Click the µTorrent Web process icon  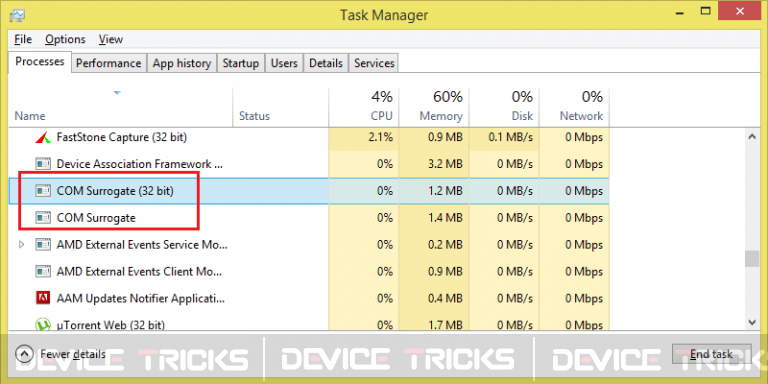coord(44,324)
